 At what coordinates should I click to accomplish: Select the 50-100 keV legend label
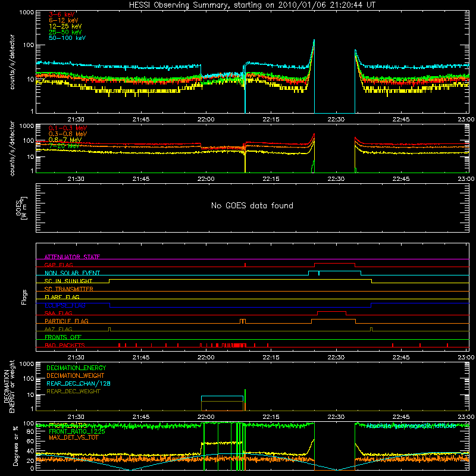click(x=67, y=38)
